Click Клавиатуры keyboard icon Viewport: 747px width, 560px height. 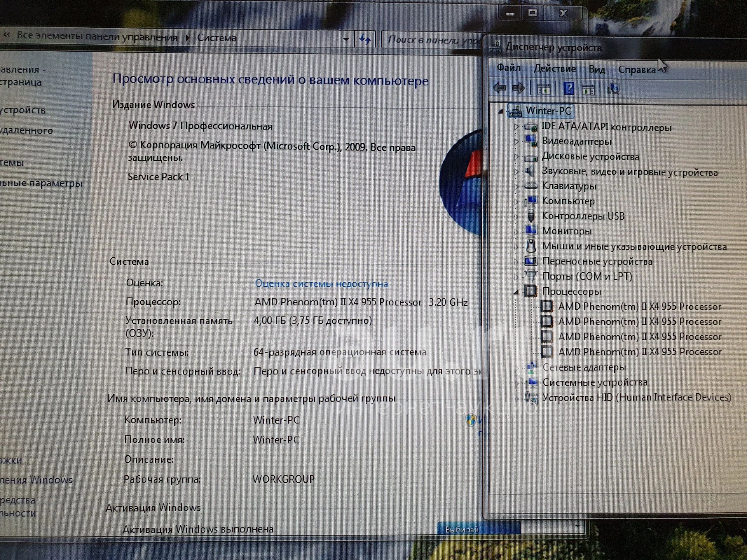530,186
